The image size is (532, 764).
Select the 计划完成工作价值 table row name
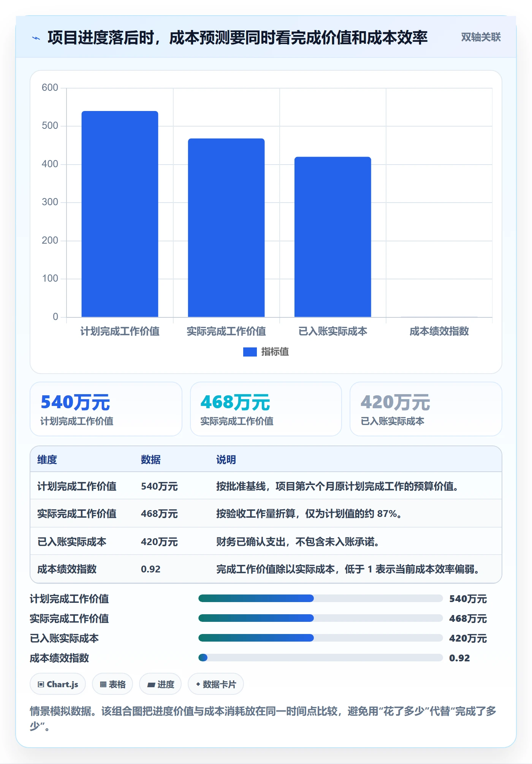[77, 486]
